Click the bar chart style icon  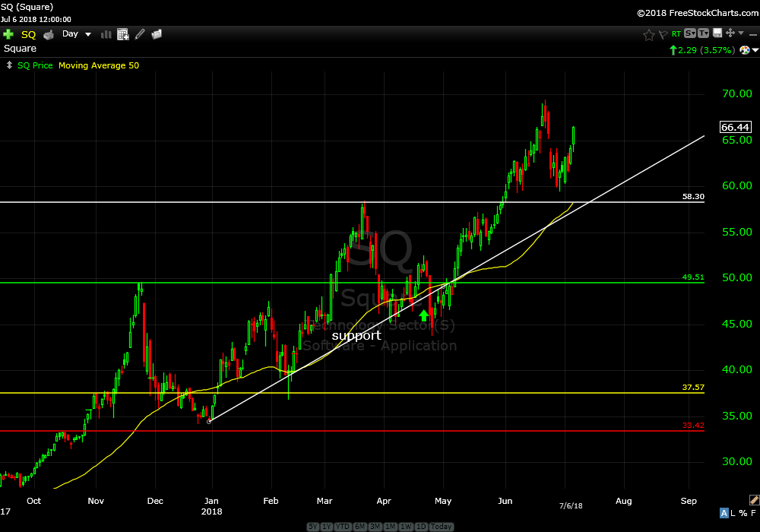[106, 34]
